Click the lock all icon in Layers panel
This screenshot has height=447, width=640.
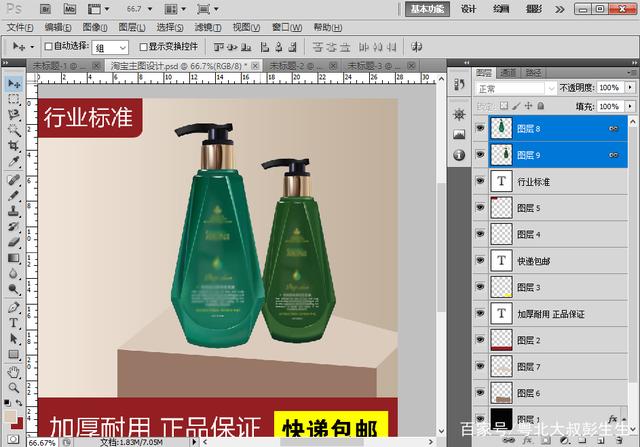pyautogui.click(x=541, y=106)
